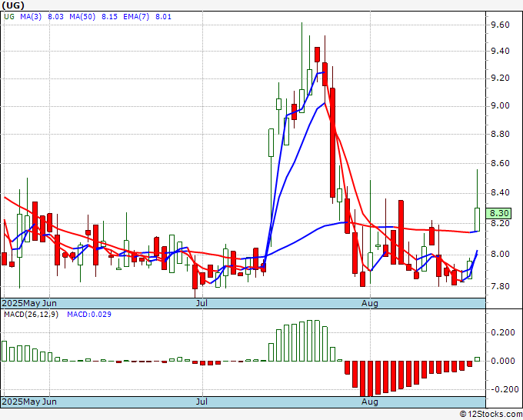Click the MACD(26,12,9) indicator label

click(31, 315)
